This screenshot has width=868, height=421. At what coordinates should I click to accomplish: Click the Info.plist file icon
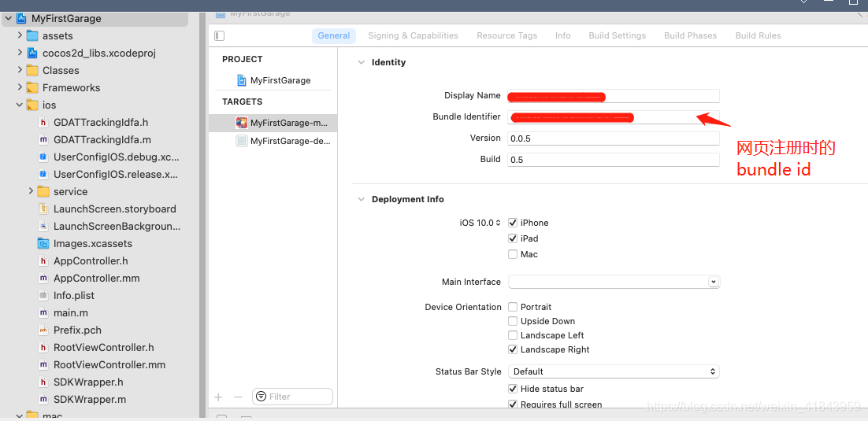pyautogui.click(x=43, y=295)
